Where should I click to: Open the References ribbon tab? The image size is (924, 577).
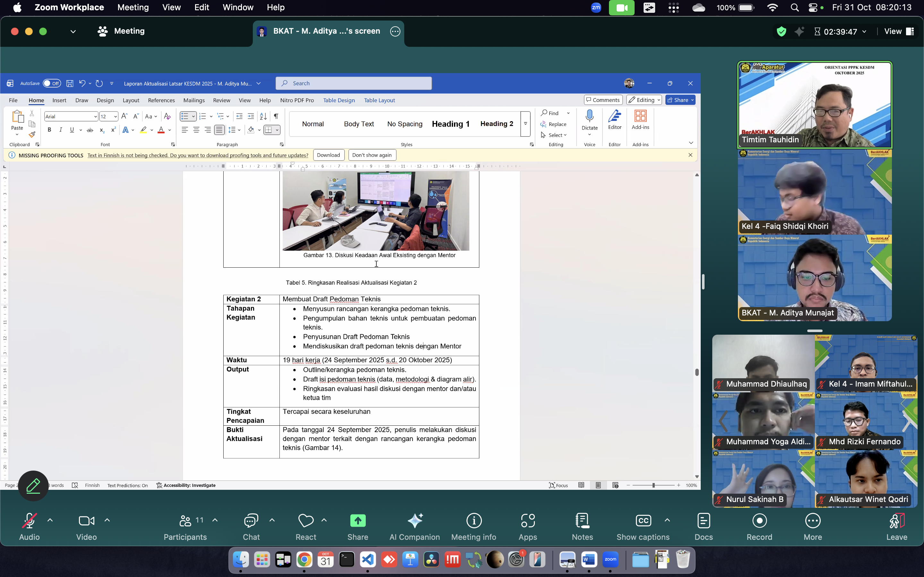point(161,100)
